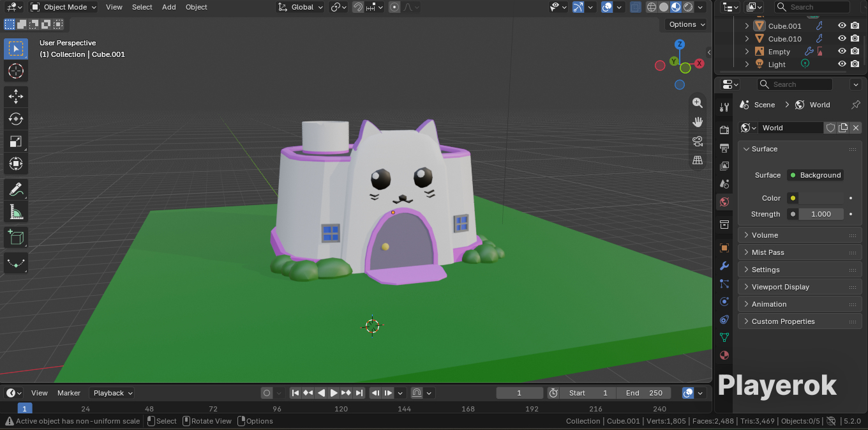Select the Select Box tool
Viewport: 868px width, 430px height.
click(16, 49)
